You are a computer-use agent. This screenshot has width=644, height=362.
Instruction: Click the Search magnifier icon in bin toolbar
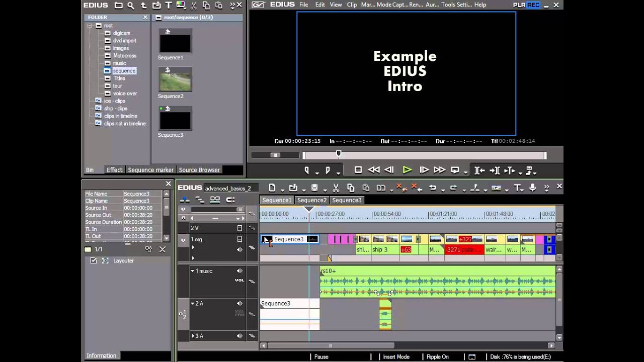pos(131,6)
